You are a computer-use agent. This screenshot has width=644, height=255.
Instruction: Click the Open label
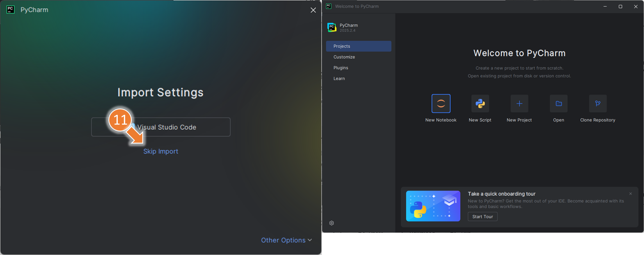pos(559,120)
